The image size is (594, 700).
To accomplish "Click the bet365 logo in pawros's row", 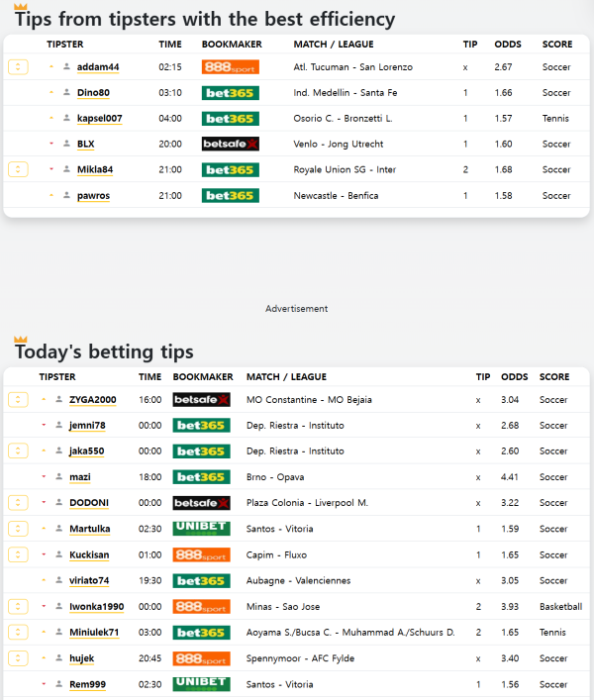I will pyautogui.click(x=230, y=196).
